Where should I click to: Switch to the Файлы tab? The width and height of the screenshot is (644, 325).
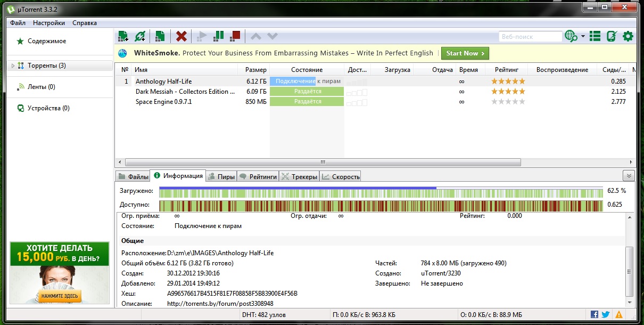[x=133, y=176]
